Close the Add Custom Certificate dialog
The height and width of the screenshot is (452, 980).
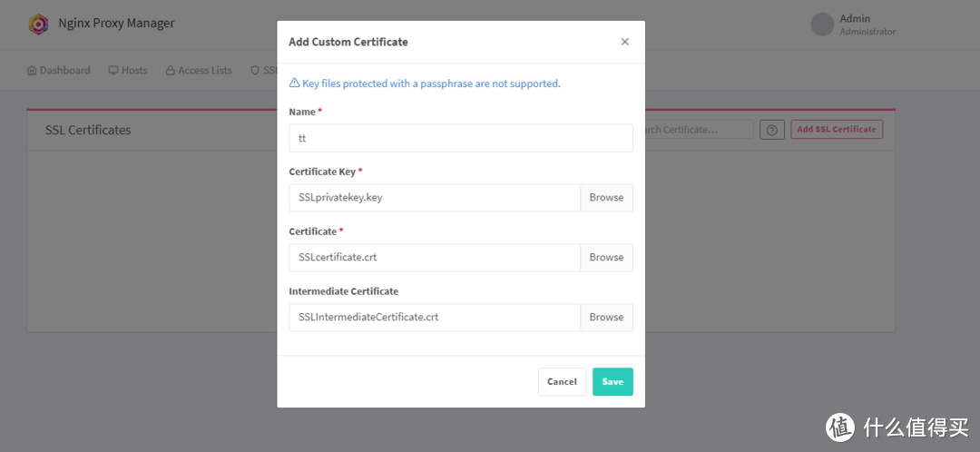click(624, 42)
